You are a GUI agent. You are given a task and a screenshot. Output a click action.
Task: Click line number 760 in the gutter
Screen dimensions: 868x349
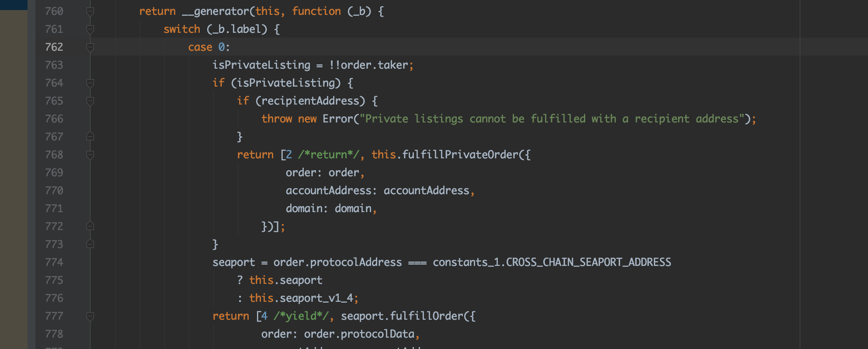(x=54, y=11)
